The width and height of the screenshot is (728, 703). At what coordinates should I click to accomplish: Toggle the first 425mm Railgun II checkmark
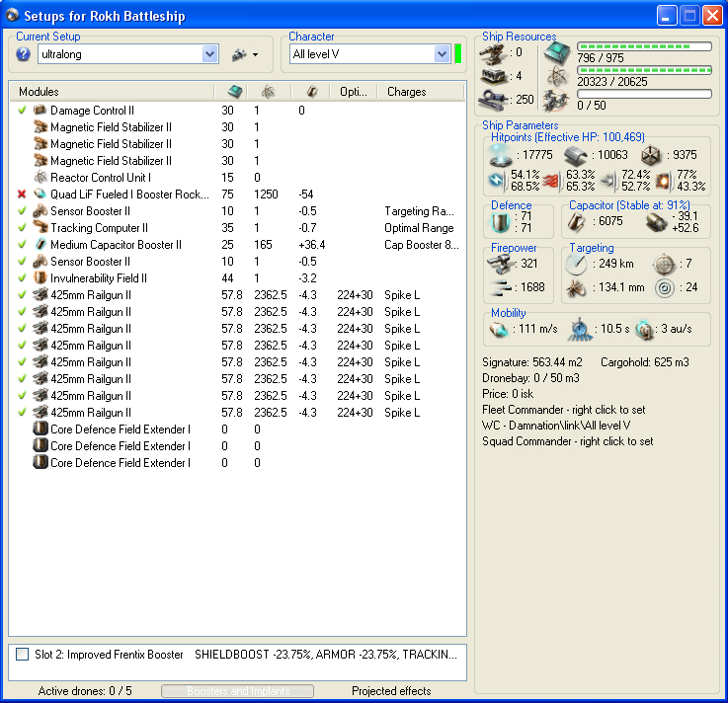22,294
